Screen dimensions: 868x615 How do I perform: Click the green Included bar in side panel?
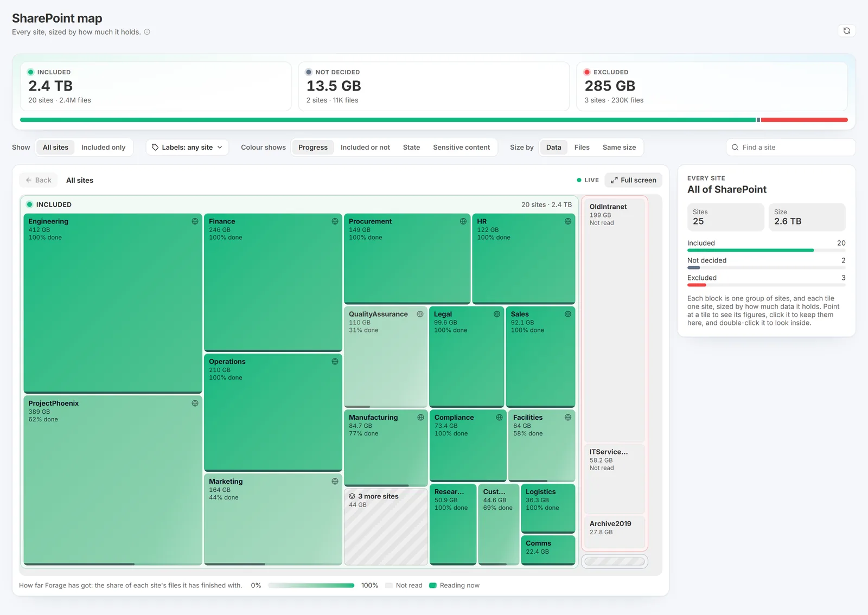tap(750, 251)
